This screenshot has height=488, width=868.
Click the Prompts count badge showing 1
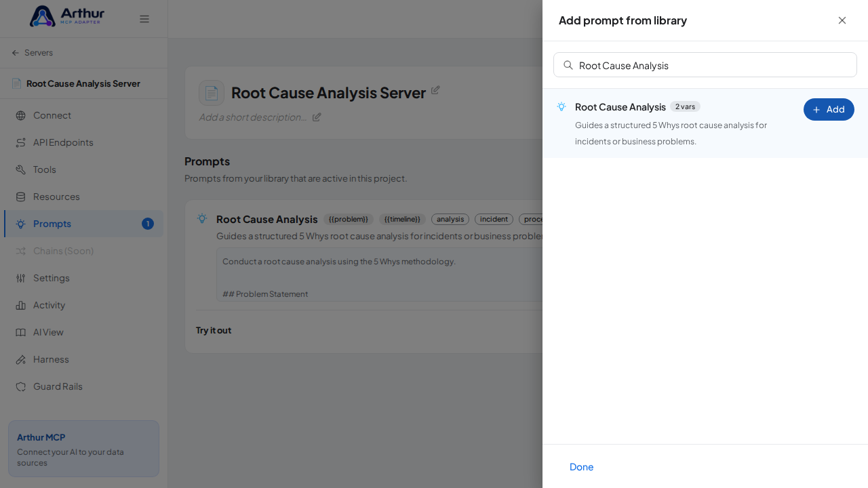tap(148, 224)
